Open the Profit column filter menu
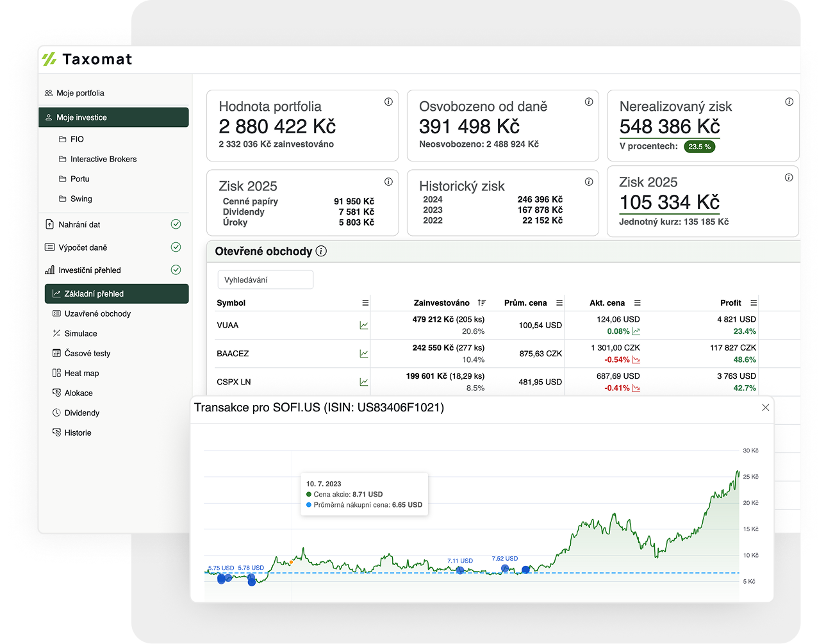826x644 pixels. pos(754,302)
